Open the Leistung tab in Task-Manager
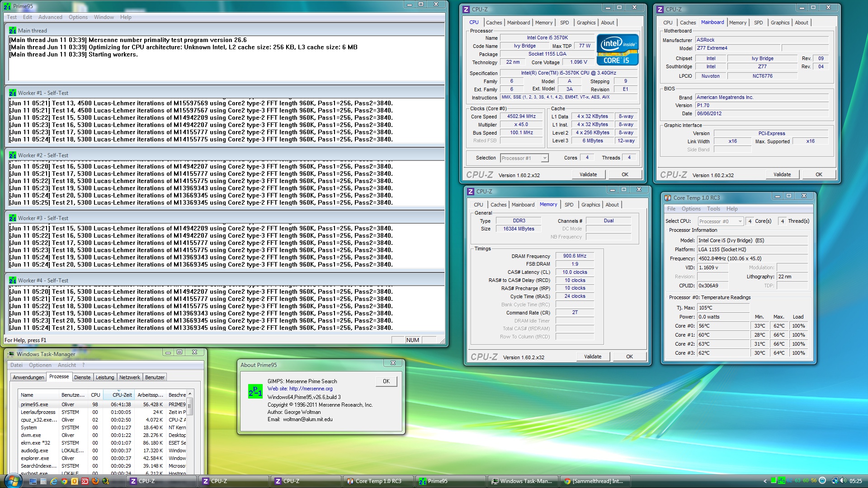Image resolution: width=868 pixels, height=488 pixels. point(105,377)
